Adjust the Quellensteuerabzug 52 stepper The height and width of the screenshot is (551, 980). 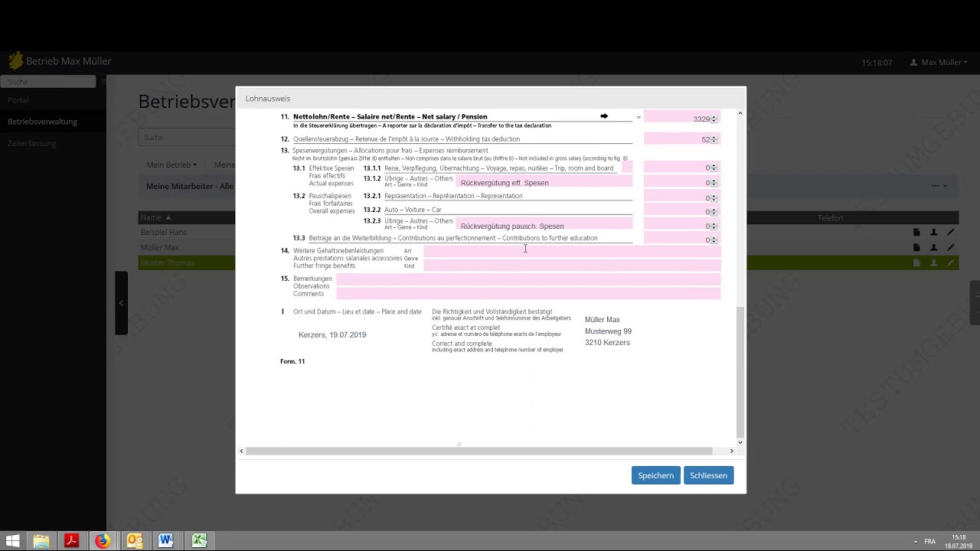coord(714,139)
